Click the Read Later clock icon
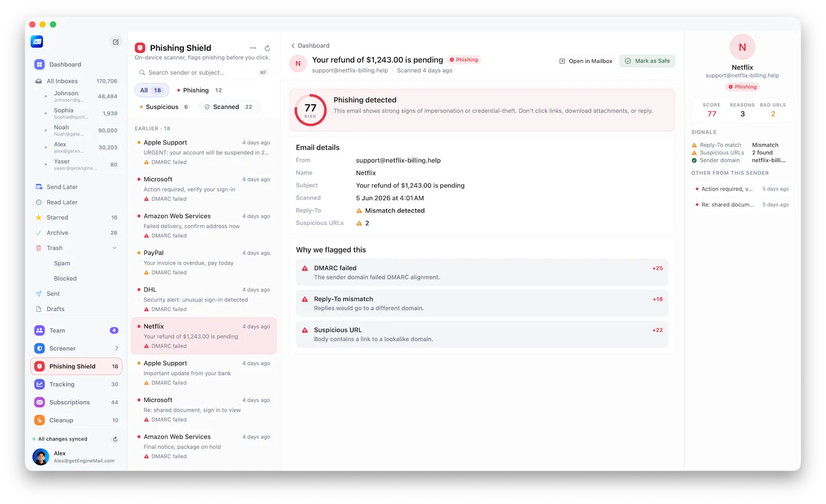 [39, 202]
